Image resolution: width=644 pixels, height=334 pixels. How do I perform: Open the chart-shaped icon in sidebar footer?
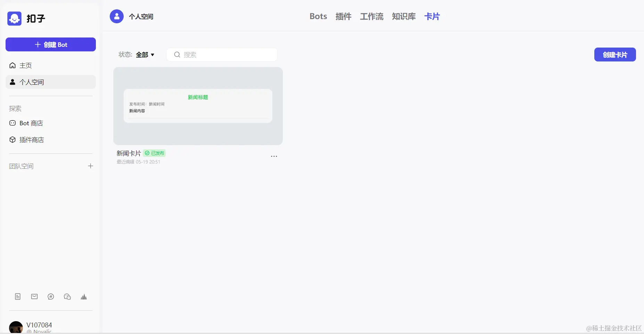(x=84, y=297)
